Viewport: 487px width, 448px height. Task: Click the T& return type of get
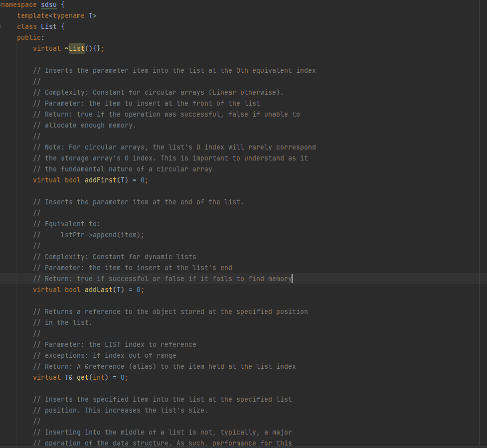[x=69, y=377]
